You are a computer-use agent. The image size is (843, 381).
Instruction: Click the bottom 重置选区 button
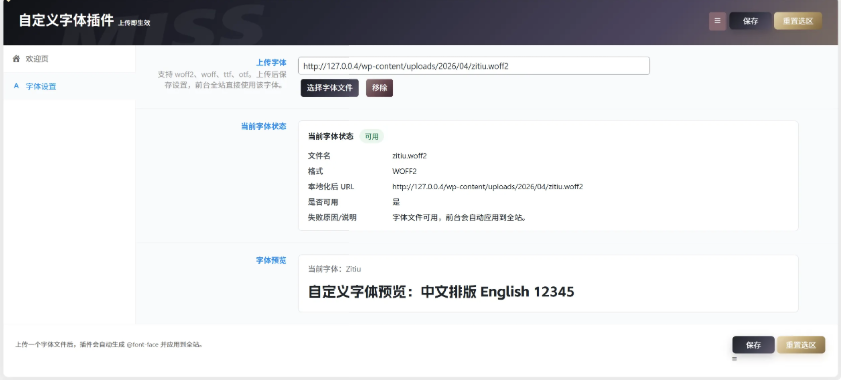coord(801,345)
